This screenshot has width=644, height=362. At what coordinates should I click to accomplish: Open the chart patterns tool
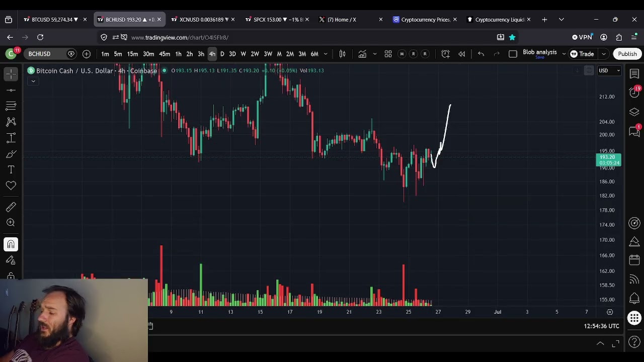11,122
